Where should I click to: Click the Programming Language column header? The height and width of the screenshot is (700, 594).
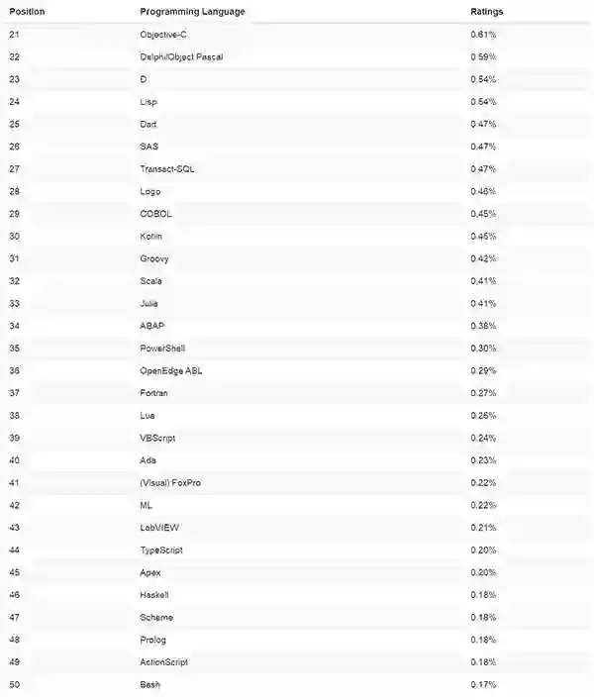pyautogui.click(x=192, y=12)
